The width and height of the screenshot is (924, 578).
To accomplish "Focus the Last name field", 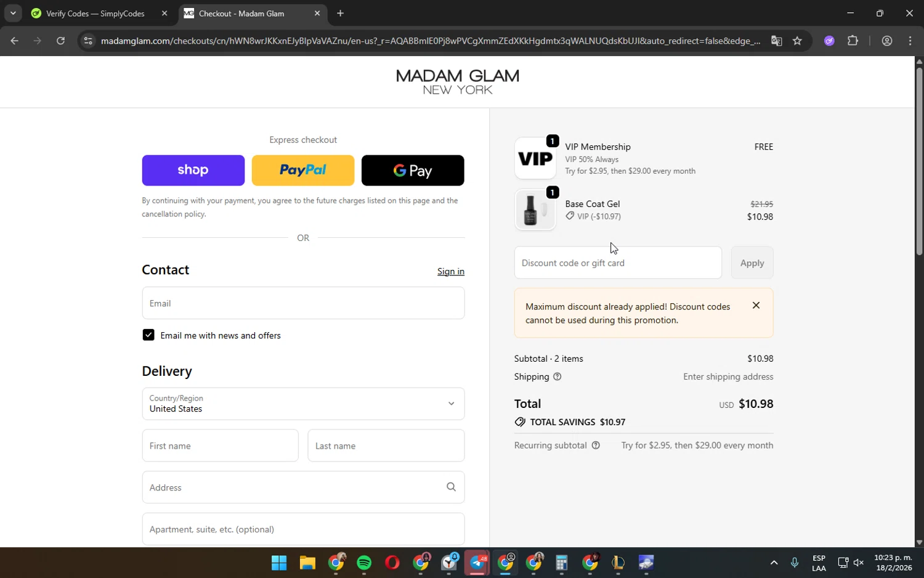I will coord(386,446).
